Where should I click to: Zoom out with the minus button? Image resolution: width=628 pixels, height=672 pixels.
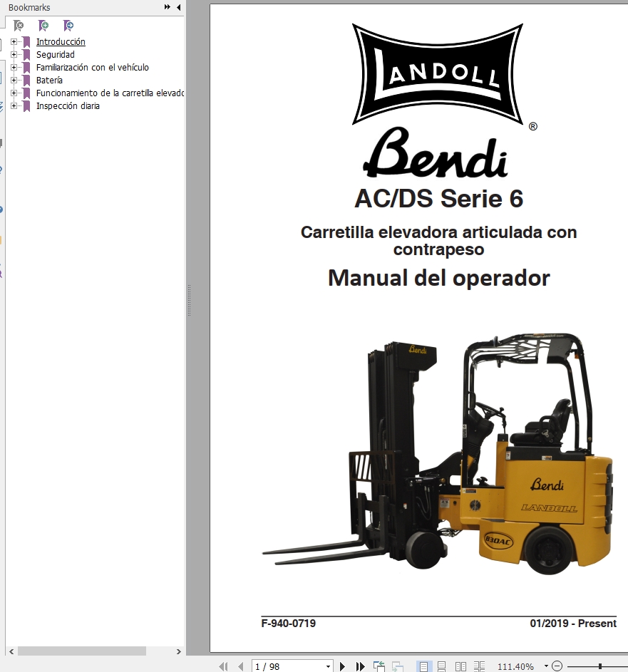pyautogui.click(x=557, y=666)
